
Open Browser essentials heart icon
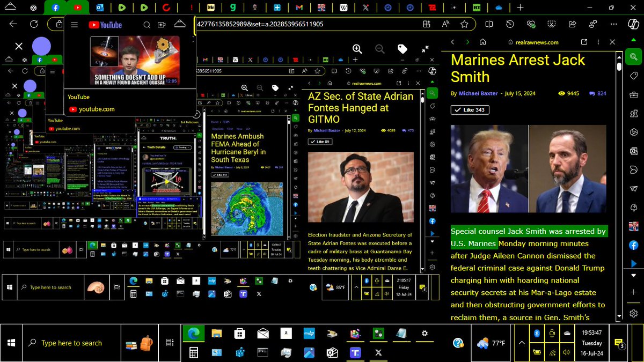[531, 24]
